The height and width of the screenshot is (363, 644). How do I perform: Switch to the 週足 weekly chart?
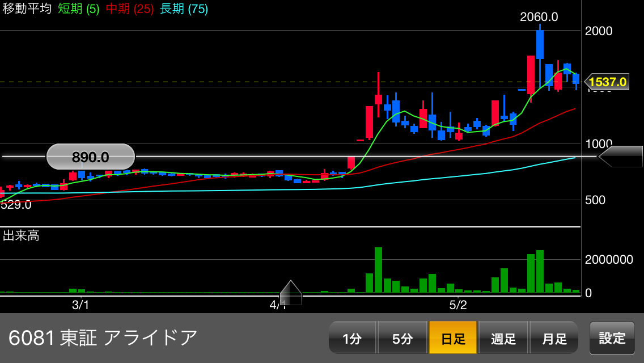[503, 339]
